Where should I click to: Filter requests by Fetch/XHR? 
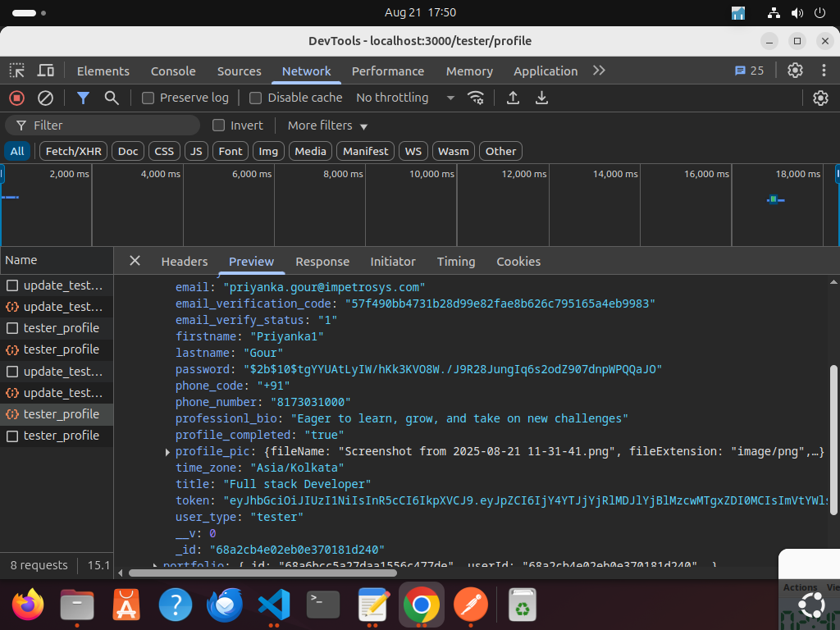73,151
